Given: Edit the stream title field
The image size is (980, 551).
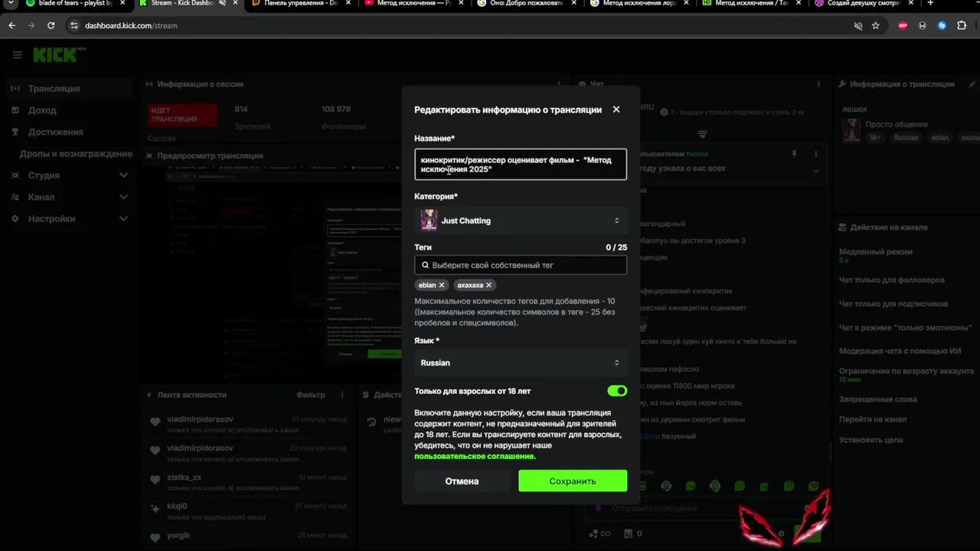Looking at the screenshot, I should [521, 165].
